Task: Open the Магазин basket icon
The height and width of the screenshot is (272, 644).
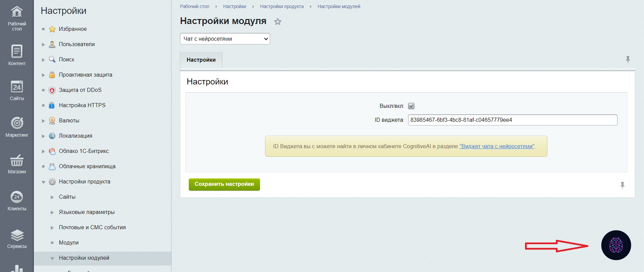Action: pos(17,160)
